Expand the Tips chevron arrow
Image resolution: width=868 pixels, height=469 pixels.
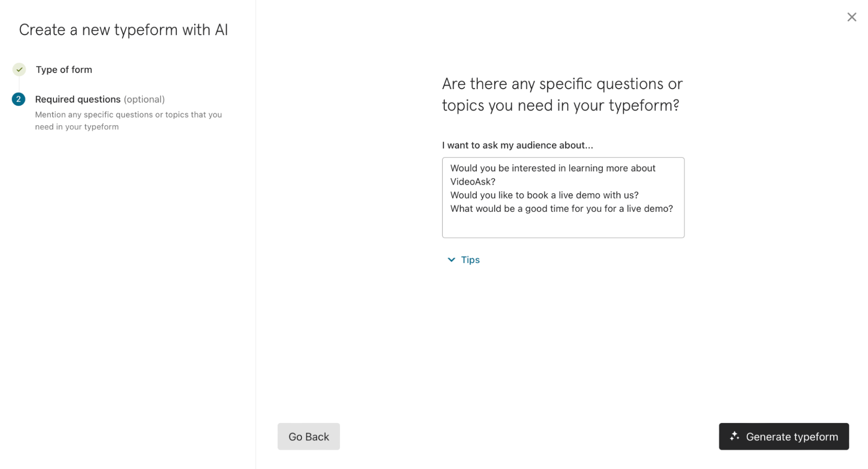click(451, 259)
